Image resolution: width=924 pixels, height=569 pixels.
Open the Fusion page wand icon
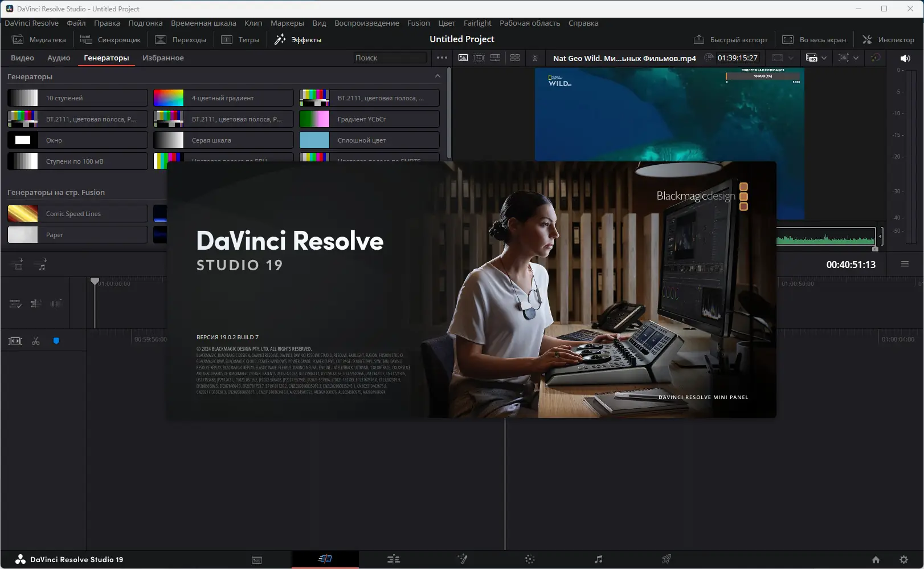[x=462, y=559]
